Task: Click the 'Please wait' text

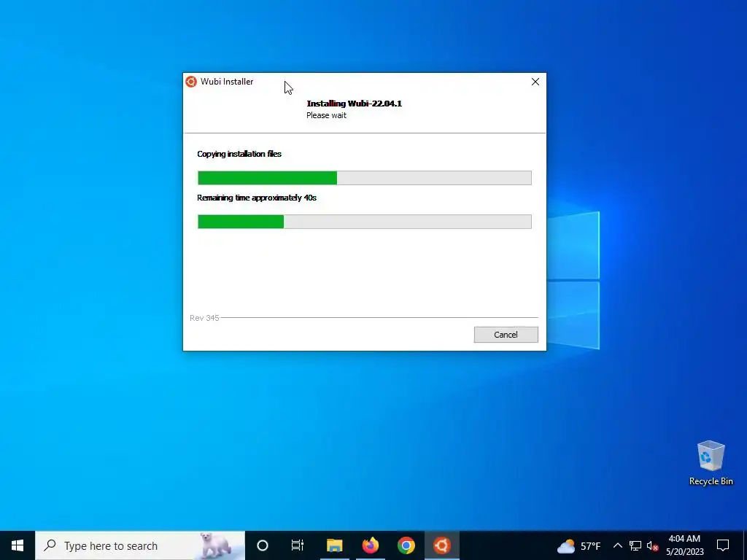Action: tap(326, 115)
